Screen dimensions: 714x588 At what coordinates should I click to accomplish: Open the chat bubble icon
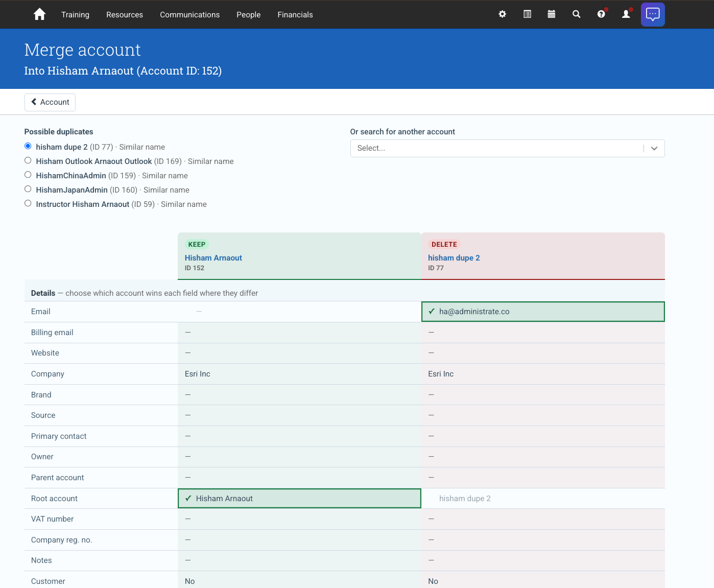(653, 14)
